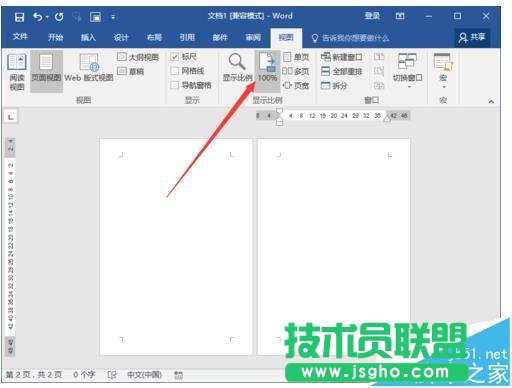This screenshot has height=388, width=512.
Task: Choose 页宽 page width zoom
Action: pos(296,85)
